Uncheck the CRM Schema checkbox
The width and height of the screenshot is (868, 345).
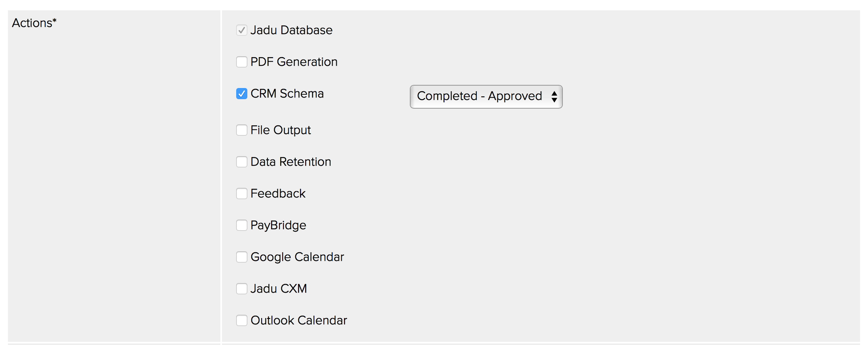pos(242,94)
